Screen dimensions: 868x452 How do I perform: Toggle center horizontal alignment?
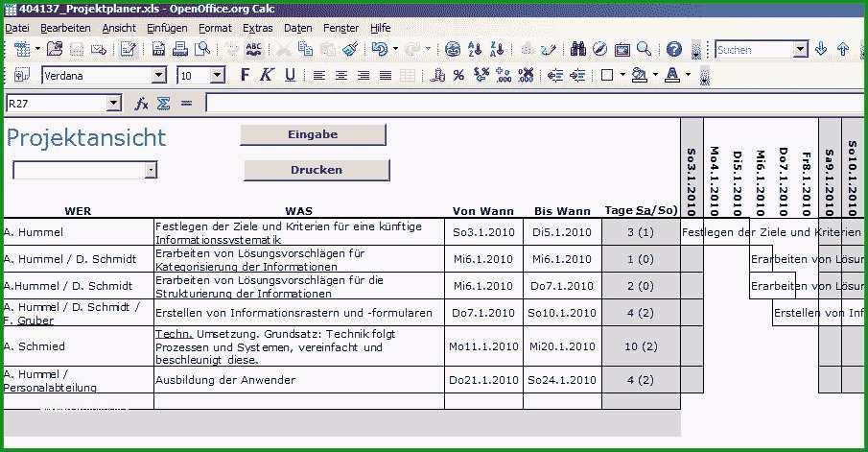[x=341, y=75]
